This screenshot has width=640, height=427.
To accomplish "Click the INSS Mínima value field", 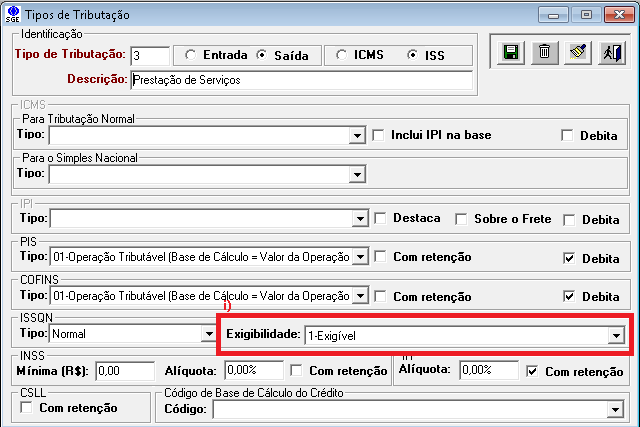I will click(123, 371).
